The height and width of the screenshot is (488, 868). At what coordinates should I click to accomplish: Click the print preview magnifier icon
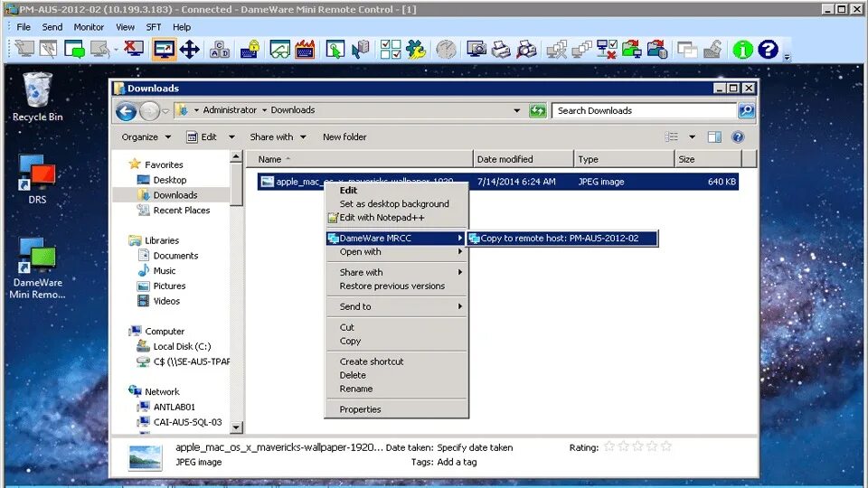pyautogui.click(x=526, y=50)
